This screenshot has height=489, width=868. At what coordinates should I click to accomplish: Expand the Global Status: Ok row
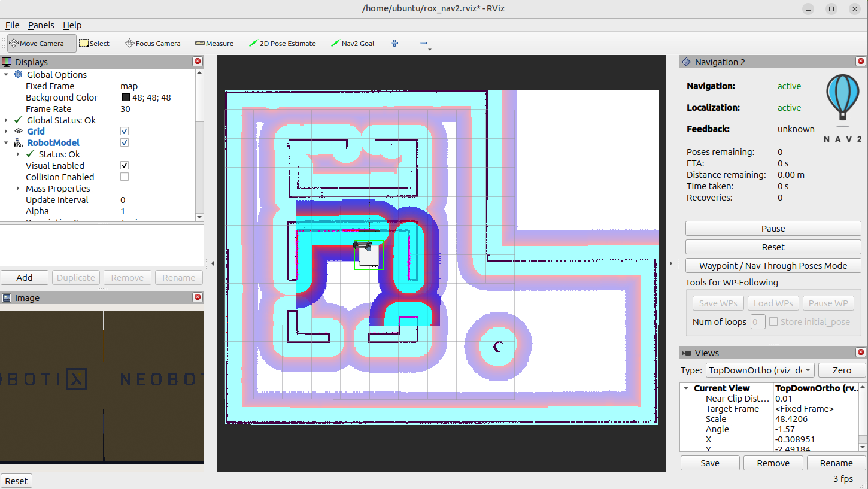coord(7,120)
